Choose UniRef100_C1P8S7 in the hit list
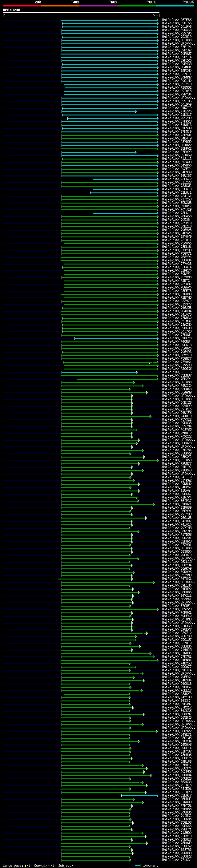 tap(177, 687)
